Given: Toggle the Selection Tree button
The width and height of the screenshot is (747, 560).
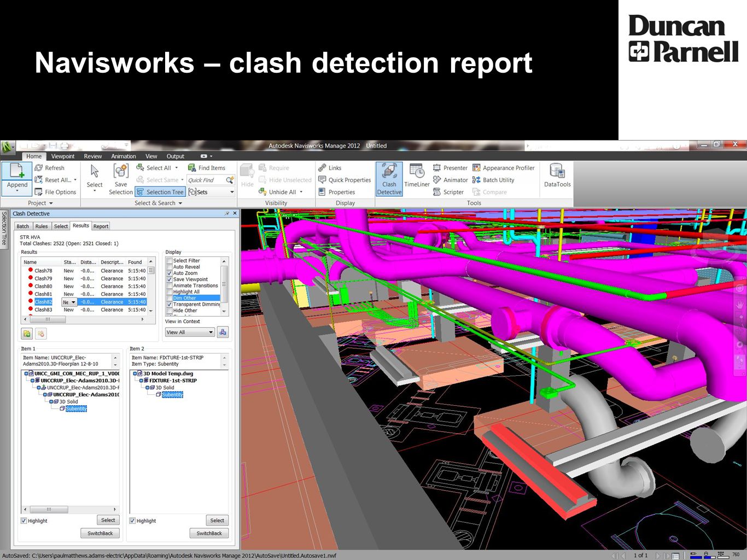Looking at the screenshot, I should click(x=160, y=192).
